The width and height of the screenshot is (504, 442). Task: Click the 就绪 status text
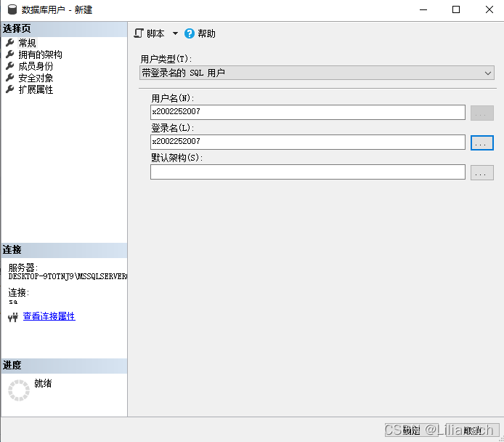click(43, 383)
